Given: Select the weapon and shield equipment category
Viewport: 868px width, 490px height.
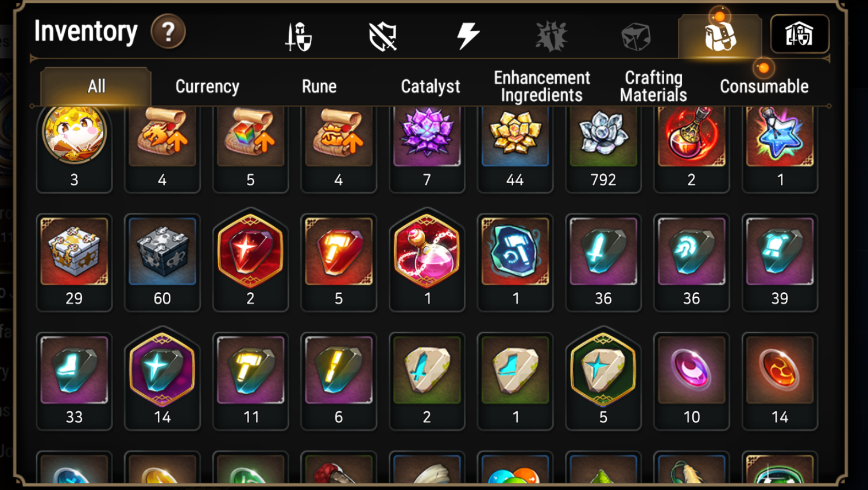Looking at the screenshot, I should click(x=299, y=36).
